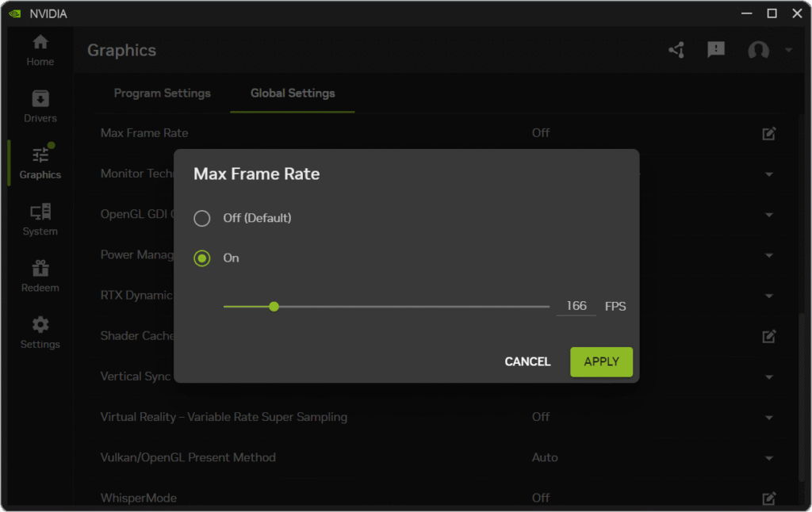
Task: Open the Redeem gift section
Action: (40, 276)
